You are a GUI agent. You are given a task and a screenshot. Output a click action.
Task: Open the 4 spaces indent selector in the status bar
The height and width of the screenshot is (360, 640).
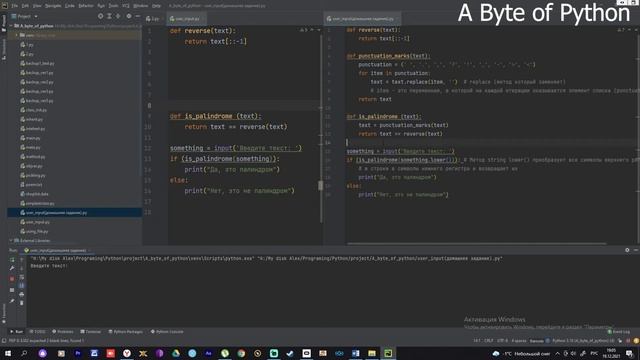(519, 341)
